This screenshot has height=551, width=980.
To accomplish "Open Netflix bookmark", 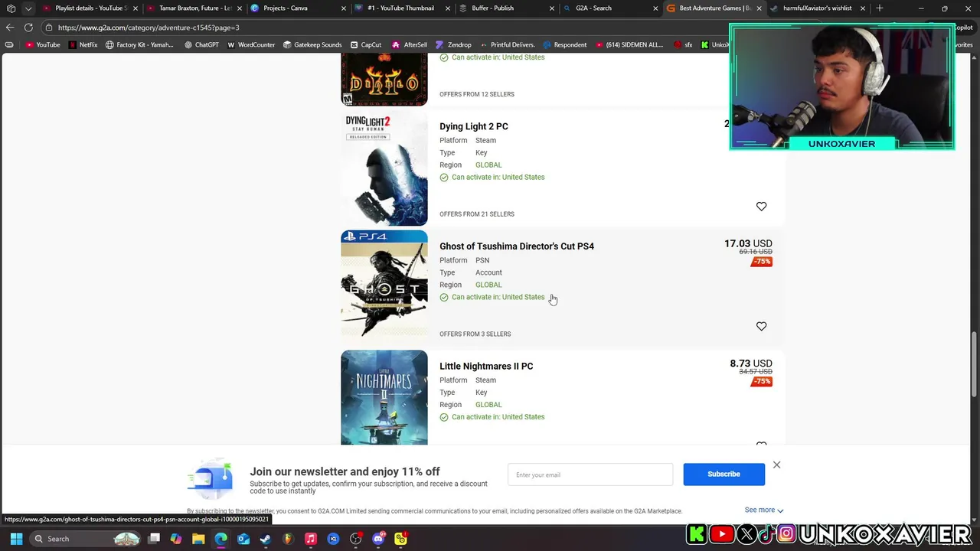I will coord(83,45).
